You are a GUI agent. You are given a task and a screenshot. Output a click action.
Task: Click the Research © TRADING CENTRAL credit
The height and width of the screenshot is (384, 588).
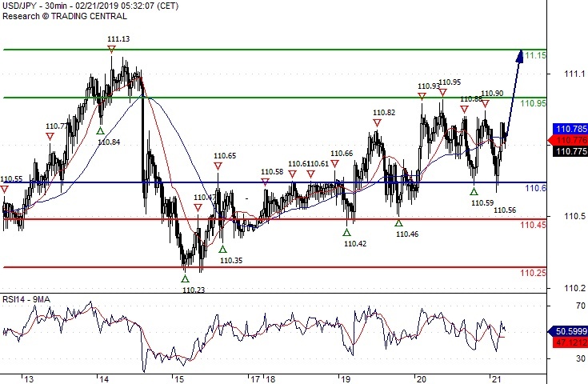65,16
